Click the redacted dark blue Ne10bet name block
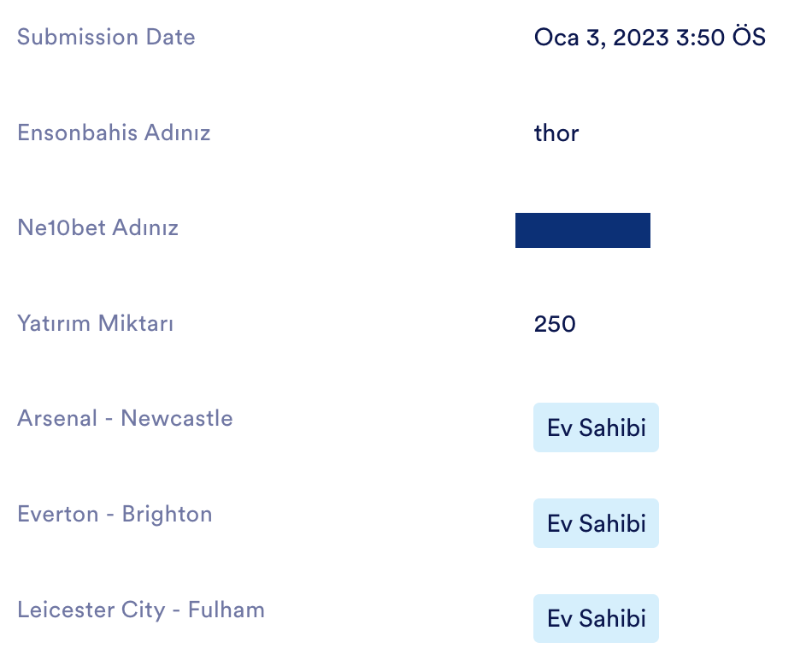Viewport: 812px width, 660px height. coord(583,230)
